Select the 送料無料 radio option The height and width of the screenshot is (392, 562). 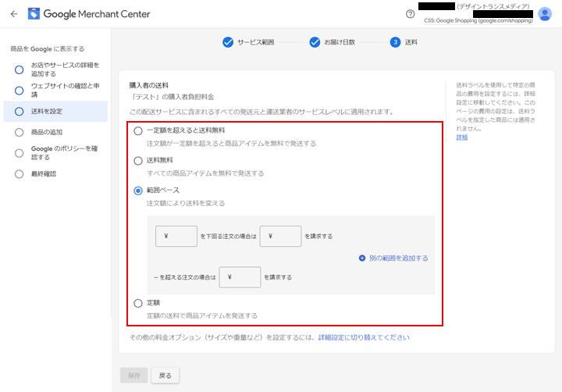coord(138,160)
